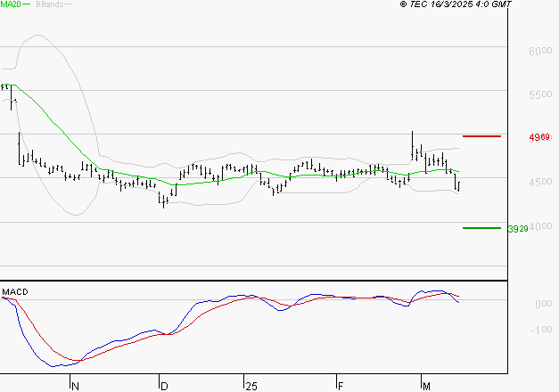Click the BBands legend label
The image size is (559, 392).
[x=49, y=5]
